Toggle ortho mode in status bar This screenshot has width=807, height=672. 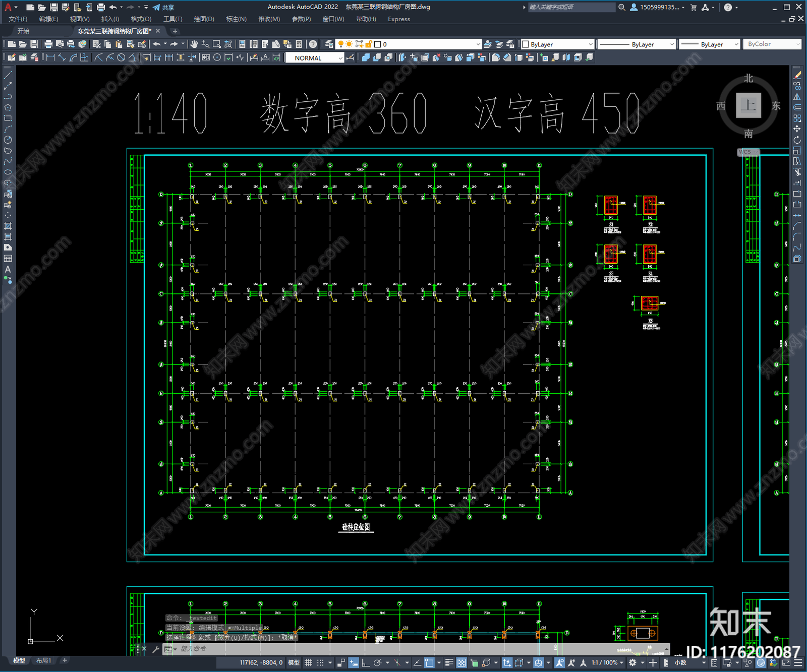tap(365, 662)
